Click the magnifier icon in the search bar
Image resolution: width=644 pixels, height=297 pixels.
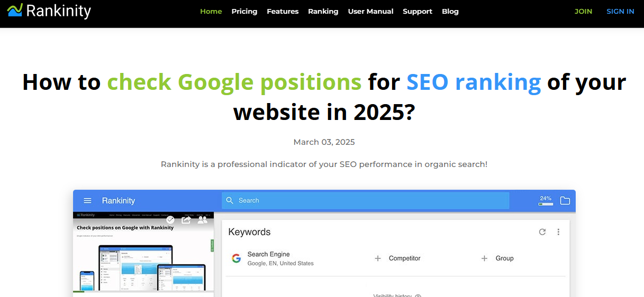point(230,201)
